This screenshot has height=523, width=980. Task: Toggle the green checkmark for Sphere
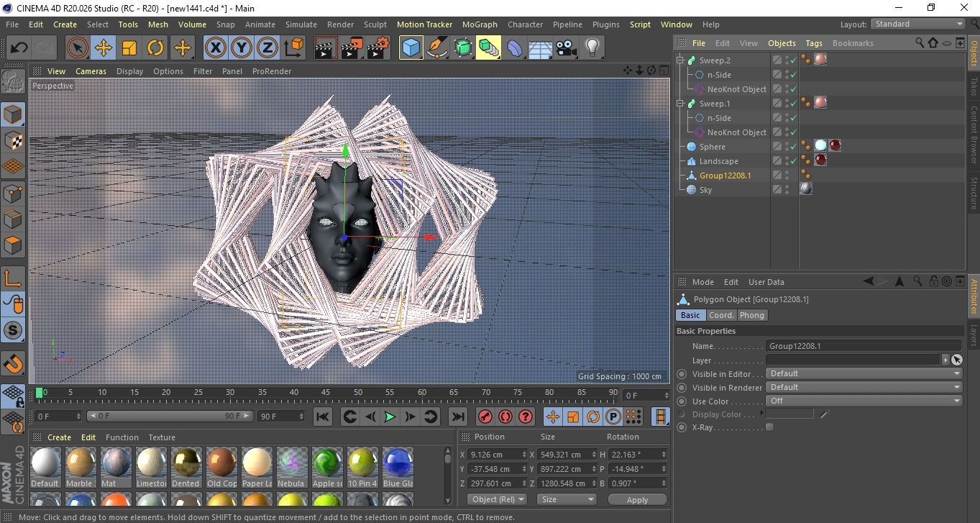[x=793, y=147]
